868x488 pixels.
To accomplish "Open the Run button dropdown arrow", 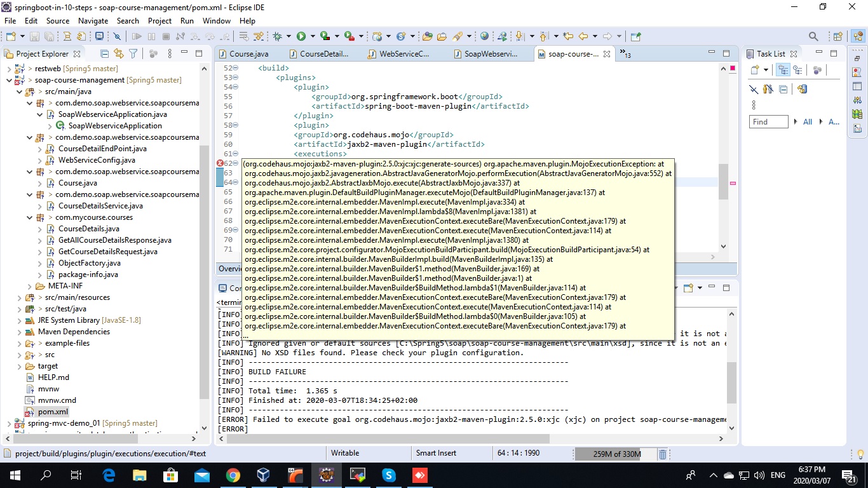I will pos(312,37).
